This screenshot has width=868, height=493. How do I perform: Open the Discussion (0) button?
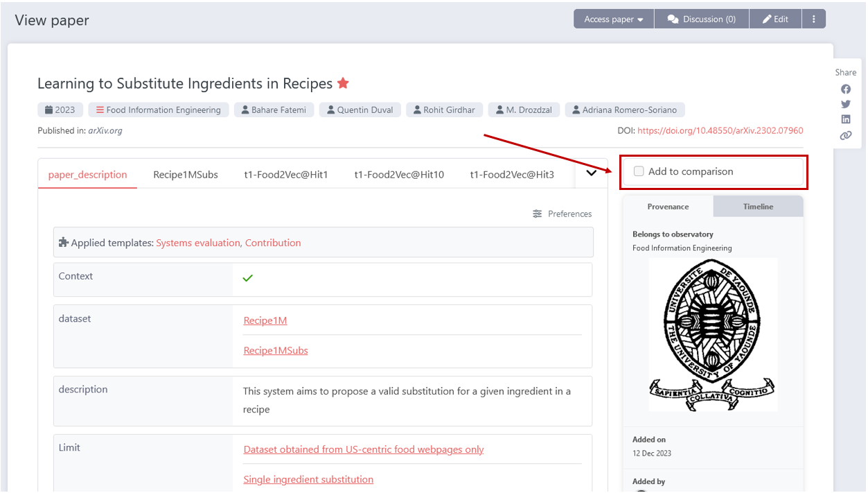click(x=701, y=19)
